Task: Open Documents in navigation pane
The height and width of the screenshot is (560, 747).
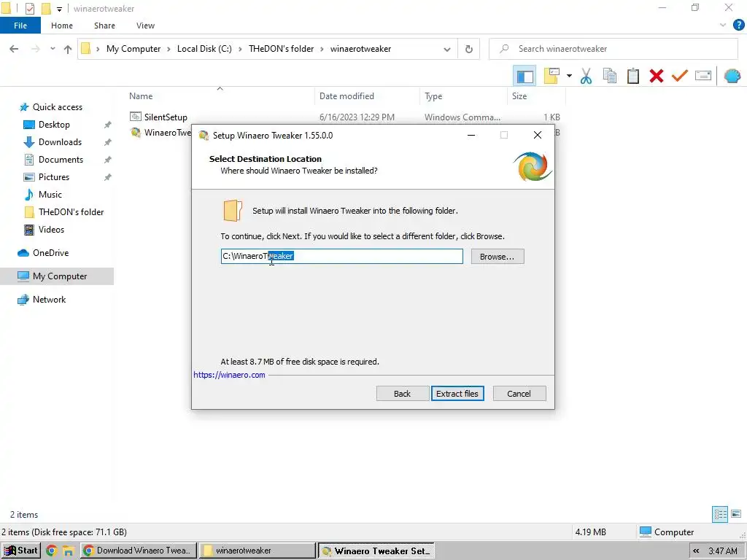Action: point(61,160)
